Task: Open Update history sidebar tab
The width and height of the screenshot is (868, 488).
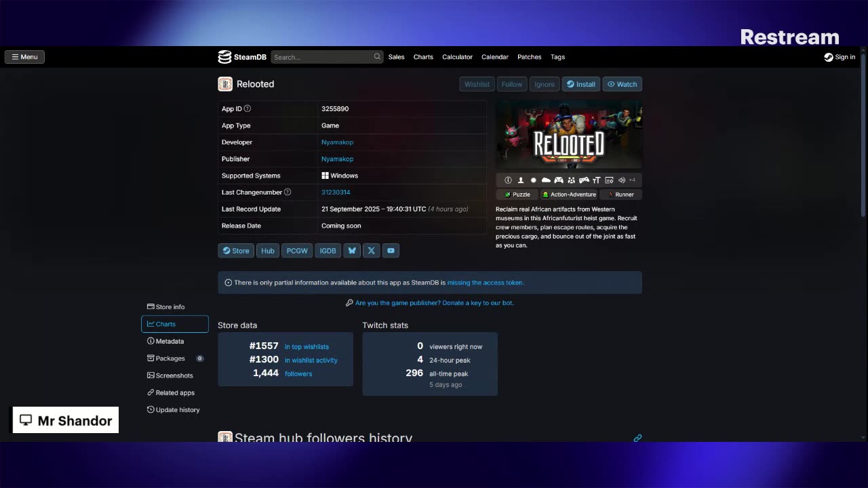Action: 174,410
